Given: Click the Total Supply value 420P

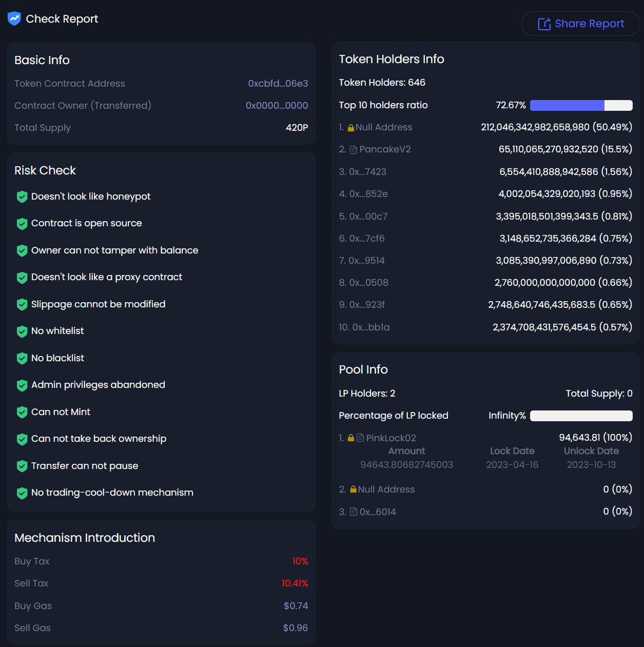Looking at the screenshot, I should [x=297, y=128].
